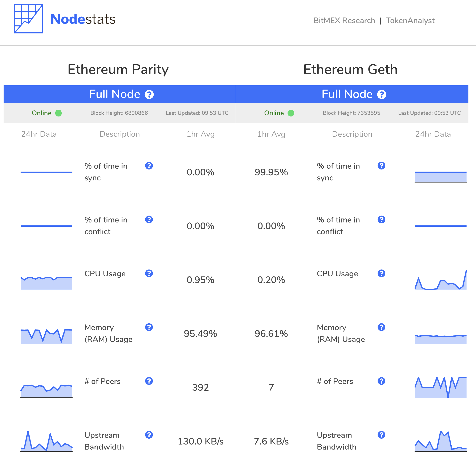Click Geth memory value 96.61%
The height and width of the screenshot is (467, 476).
click(271, 333)
